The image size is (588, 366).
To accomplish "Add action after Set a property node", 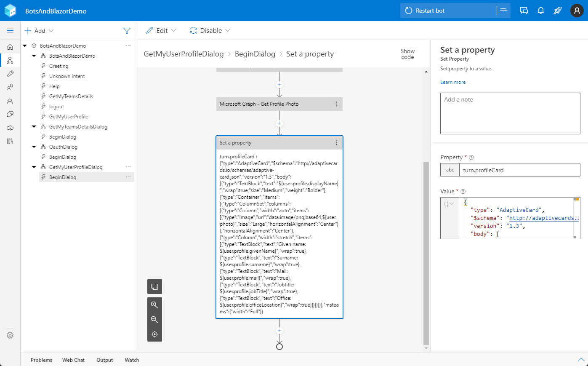I will [279, 331].
